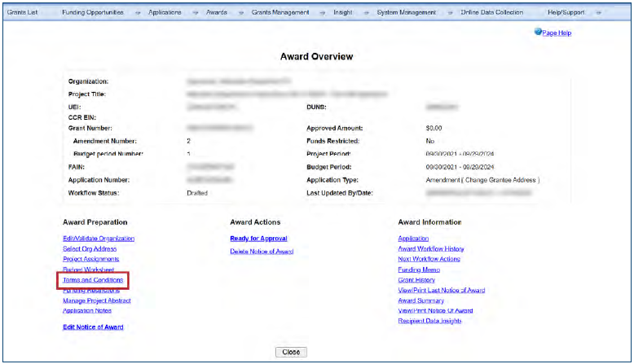The image size is (634, 364).
Task: Click the Page Help globe icon
Action: 538,33
